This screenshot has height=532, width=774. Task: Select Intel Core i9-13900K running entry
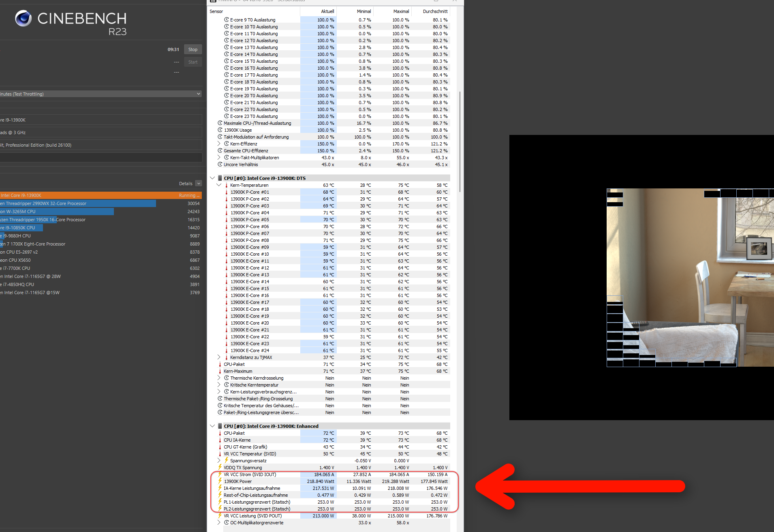pyautogui.click(x=101, y=195)
